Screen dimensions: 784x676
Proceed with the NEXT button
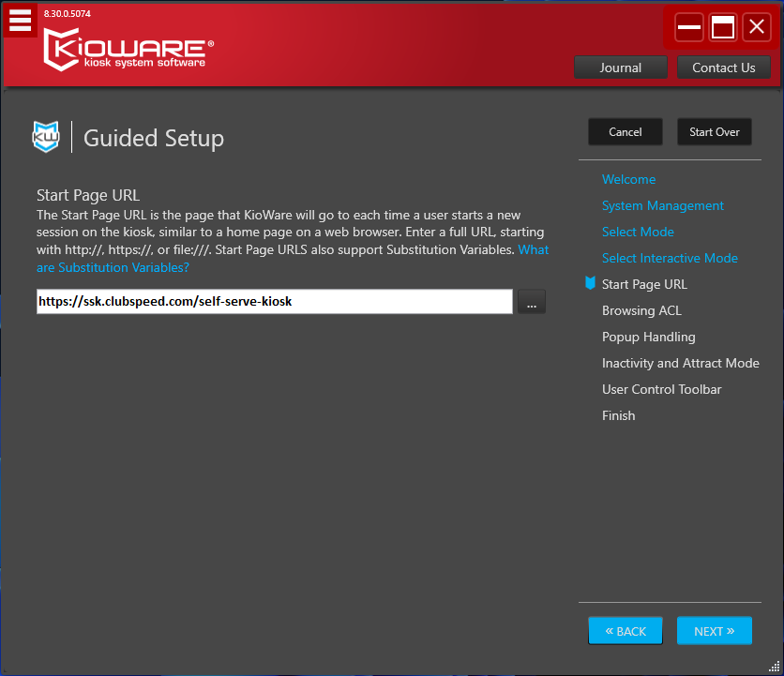[x=715, y=631]
